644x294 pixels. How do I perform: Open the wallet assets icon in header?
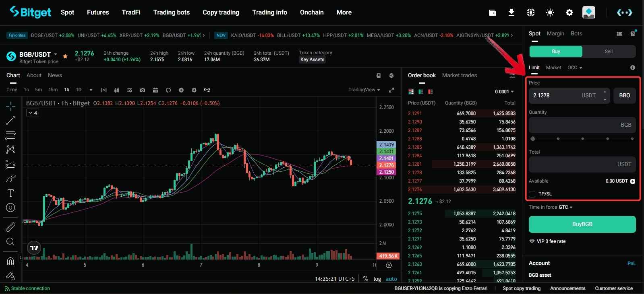[x=492, y=12]
